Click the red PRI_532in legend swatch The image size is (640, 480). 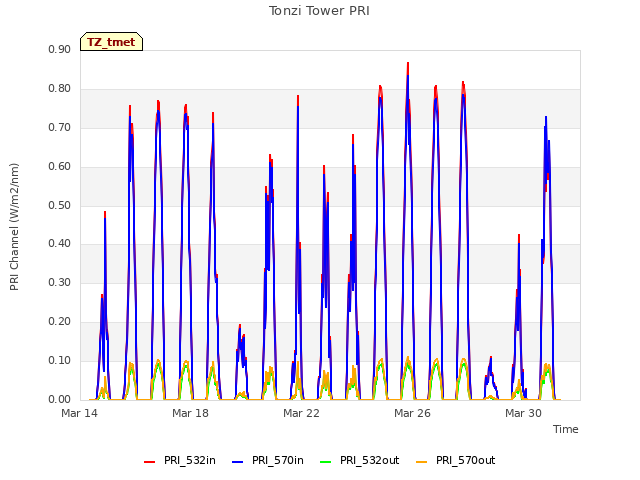[149, 461]
